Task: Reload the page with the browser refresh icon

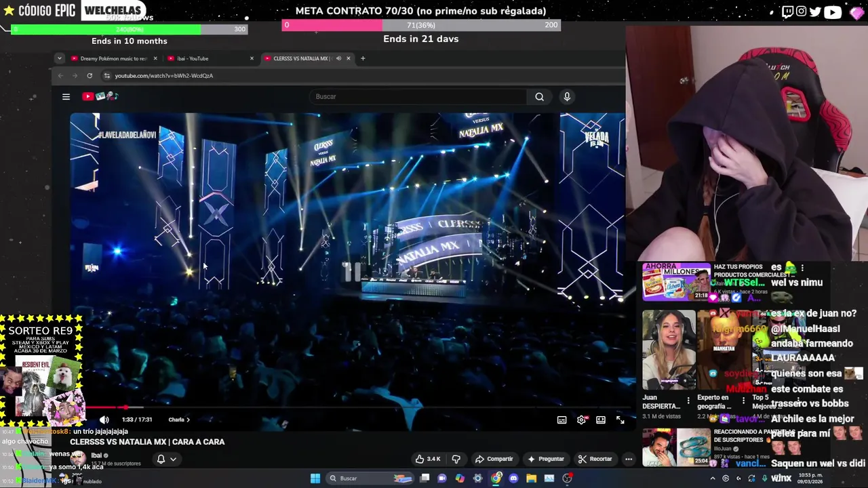Action: (90, 76)
